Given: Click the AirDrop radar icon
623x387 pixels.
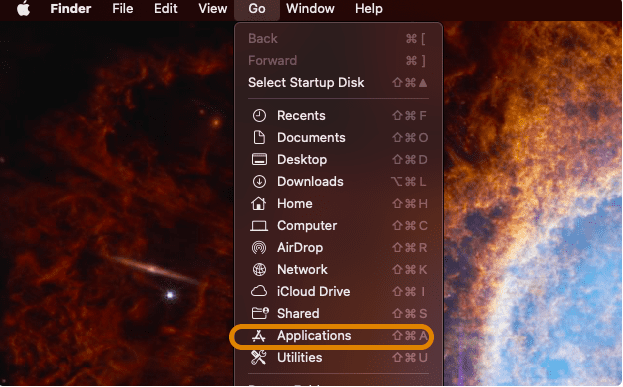Looking at the screenshot, I should [x=259, y=248].
